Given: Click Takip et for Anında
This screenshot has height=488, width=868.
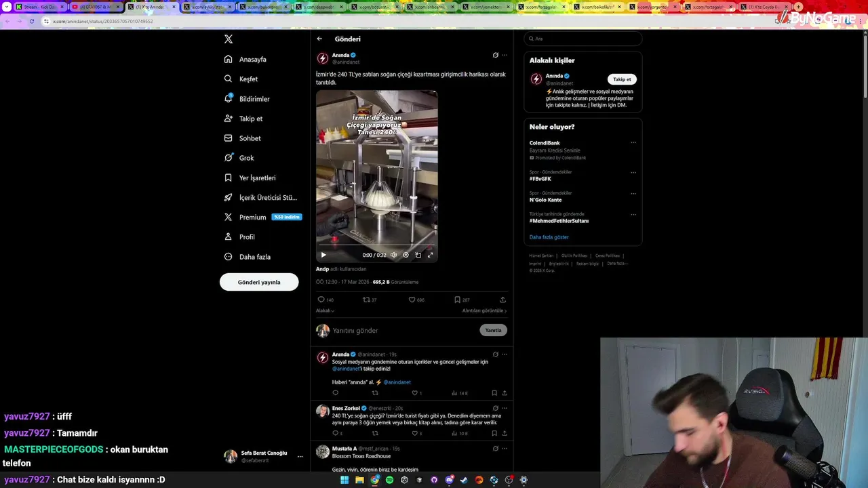Looking at the screenshot, I should coord(622,79).
